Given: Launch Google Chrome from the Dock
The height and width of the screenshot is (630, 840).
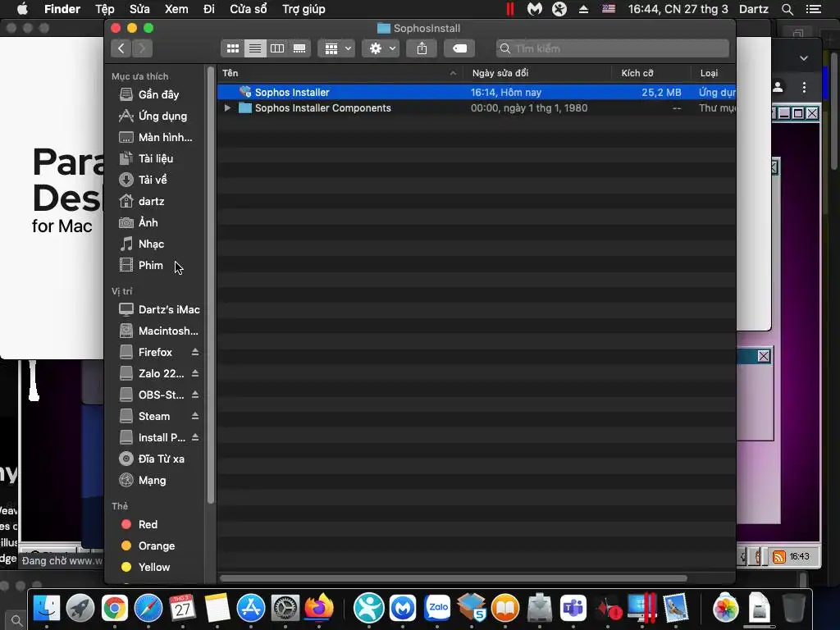Looking at the screenshot, I should [115, 609].
